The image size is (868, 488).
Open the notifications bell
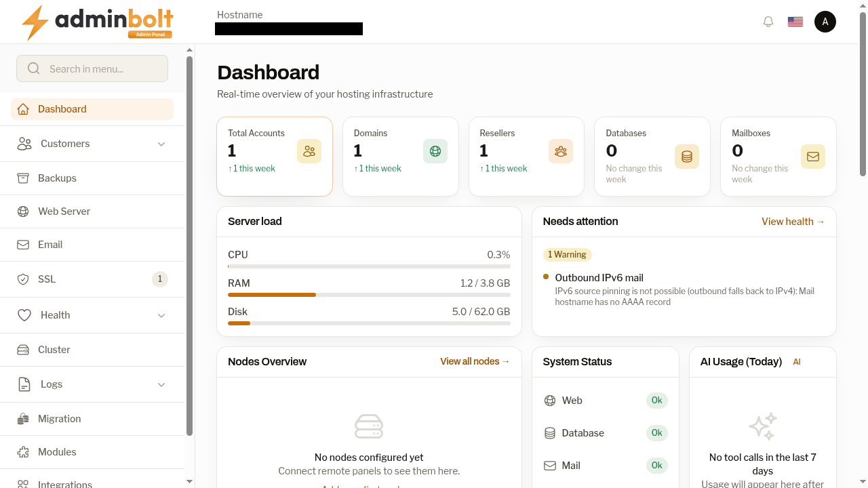pyautogui.click(x=768, y=22)
